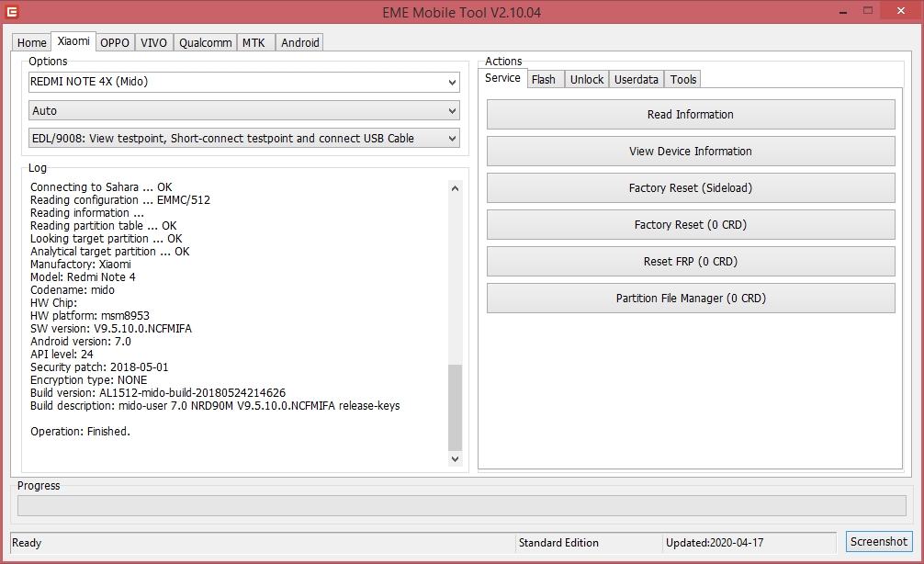Image resolution: width=924 pixels, height=564 pixels.
Task: Select the Xiaomi tab
Action: 73,40
